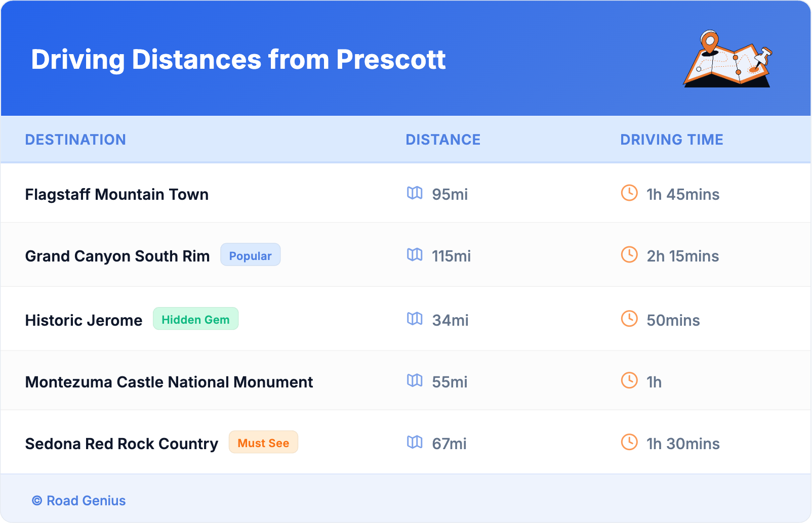This screenshot has width=812, height=523.
Task: Click the clock icon beside 1h 30mins
Action: pyautogui.click(x=629, y=443)
